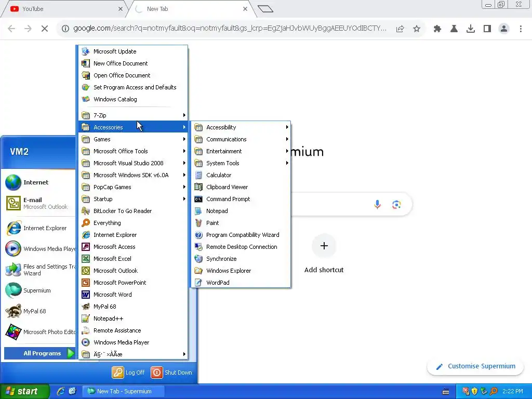
Task: Open Microsoft Photo Editor from Start menu
Action: (39, 332)
